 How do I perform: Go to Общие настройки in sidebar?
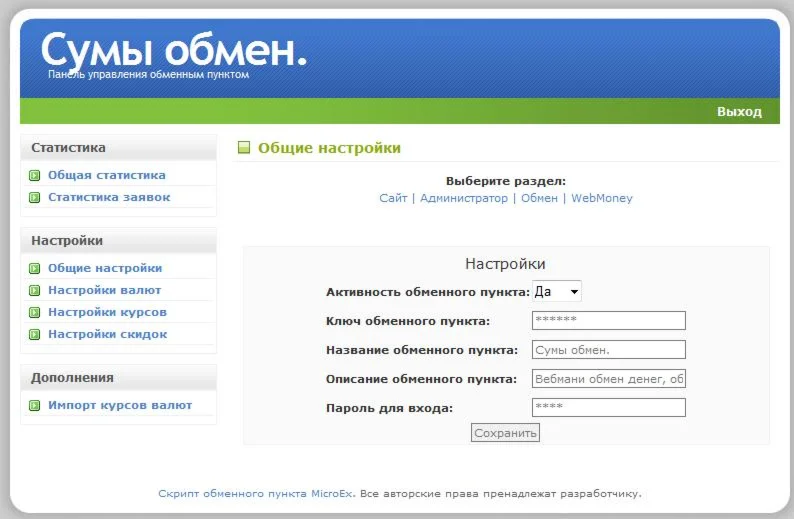pyautogui.click(x=105, y=268)
